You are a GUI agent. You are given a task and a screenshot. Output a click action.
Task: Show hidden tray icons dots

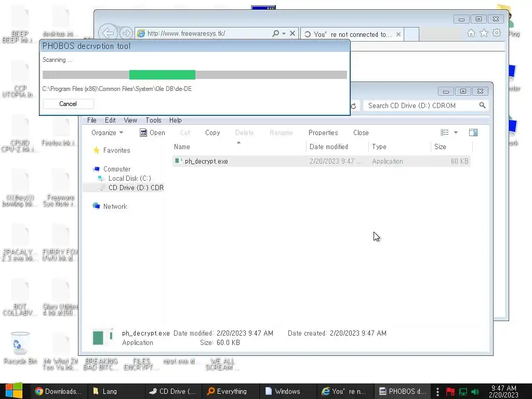click(437, 392)
